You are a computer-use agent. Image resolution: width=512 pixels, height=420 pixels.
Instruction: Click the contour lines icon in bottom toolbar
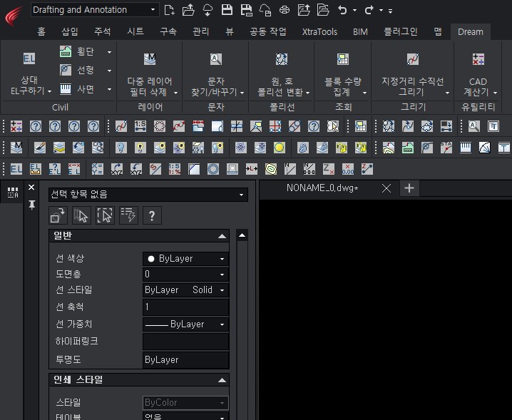coord(271,169)
